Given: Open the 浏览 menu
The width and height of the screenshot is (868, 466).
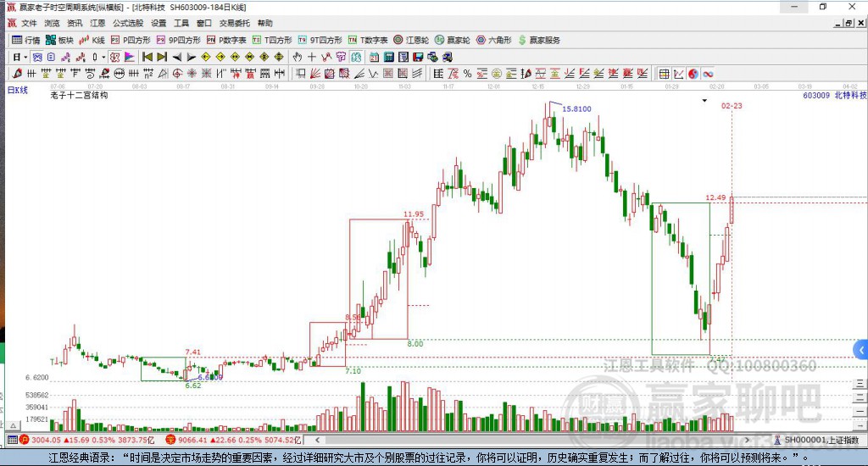Looking at the screenshot, I should pyautogui.click(x=52, y=23).
